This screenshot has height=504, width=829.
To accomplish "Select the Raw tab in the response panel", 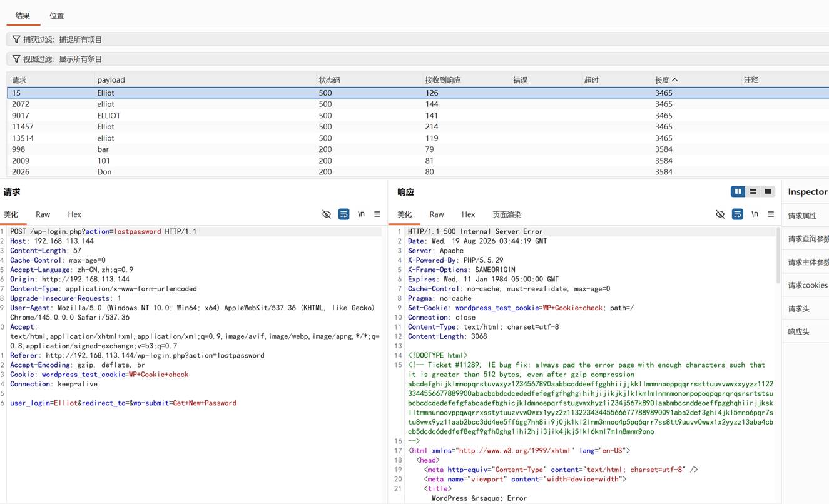I will coord(437,214).
